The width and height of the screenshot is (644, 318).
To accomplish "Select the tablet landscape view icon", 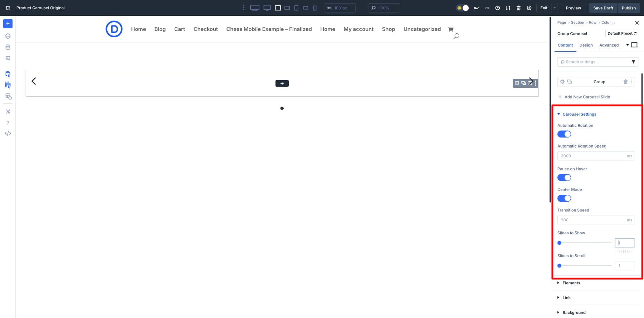I will [x=287, y=8].
